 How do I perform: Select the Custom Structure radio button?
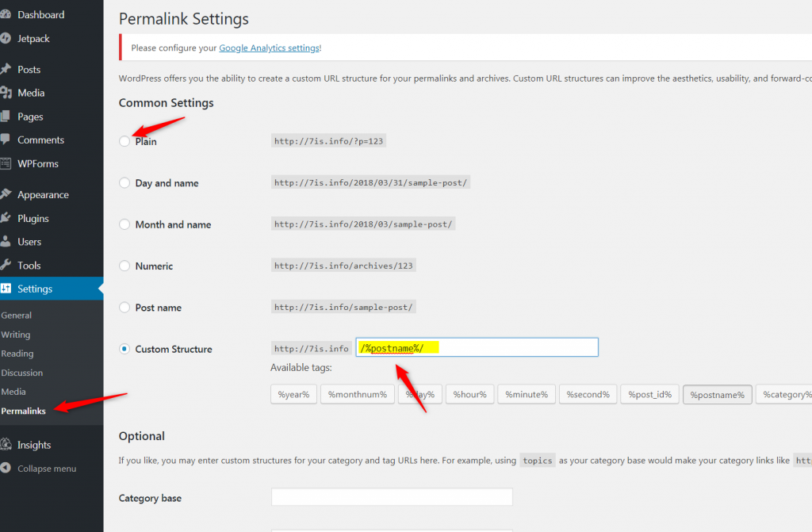[x=124, y=349]
